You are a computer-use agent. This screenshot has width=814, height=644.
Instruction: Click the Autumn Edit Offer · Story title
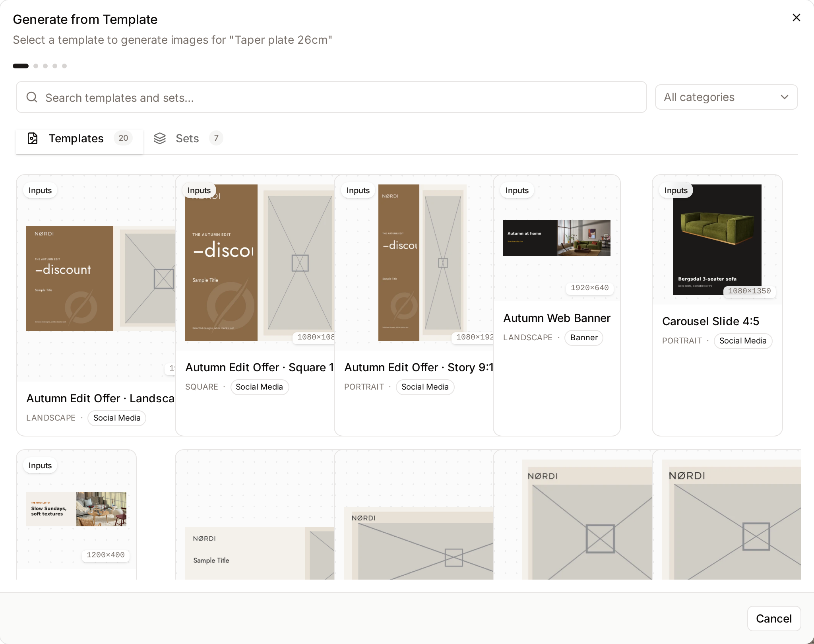point(419,367)
